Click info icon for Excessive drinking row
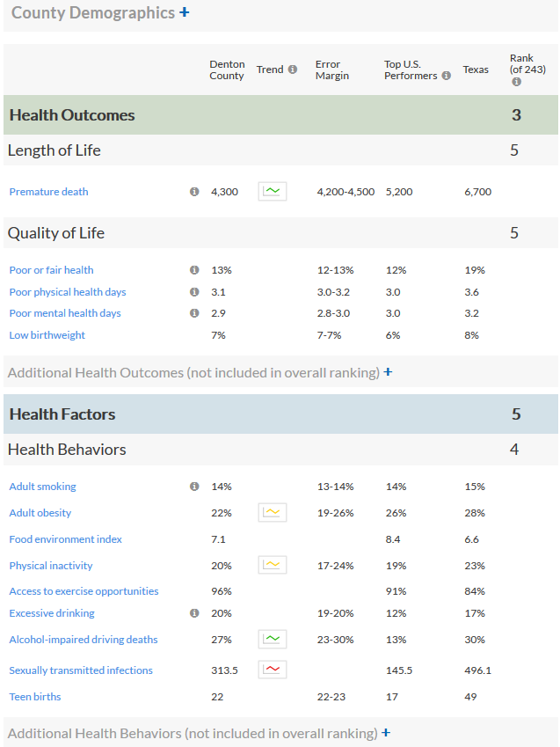Screen dimensions: 560x747 point(194,613)
